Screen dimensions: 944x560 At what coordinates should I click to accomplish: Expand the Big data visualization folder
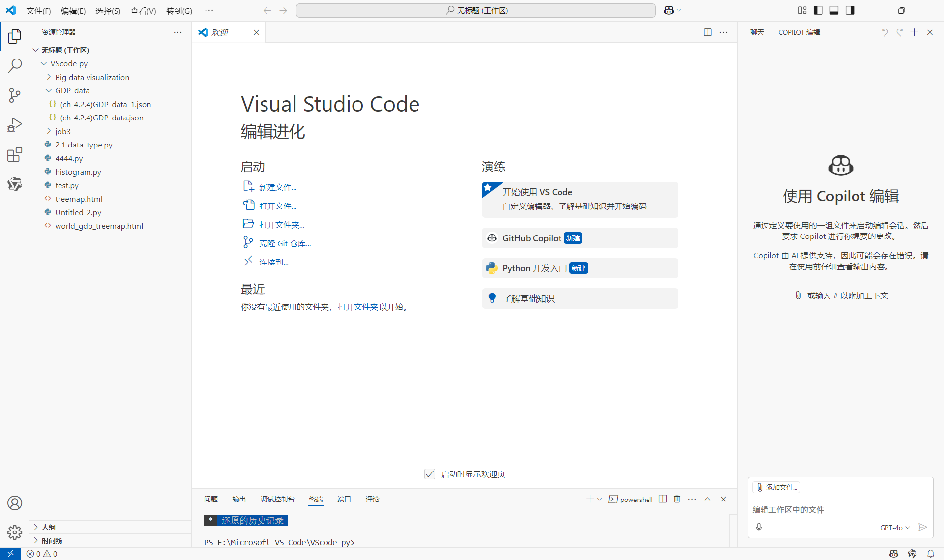[x=92, y=77]
